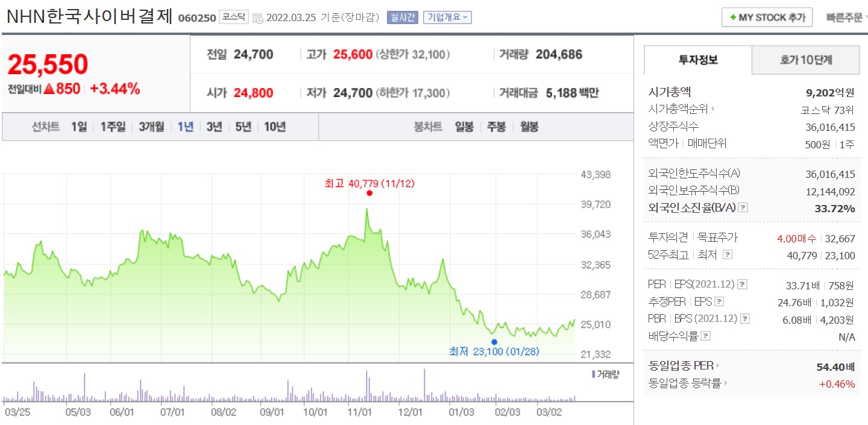Open help icon beside 52주최고 최저
Image resolution: width=868 pixels, height=425 pixels.
click(x=727, y=255)
